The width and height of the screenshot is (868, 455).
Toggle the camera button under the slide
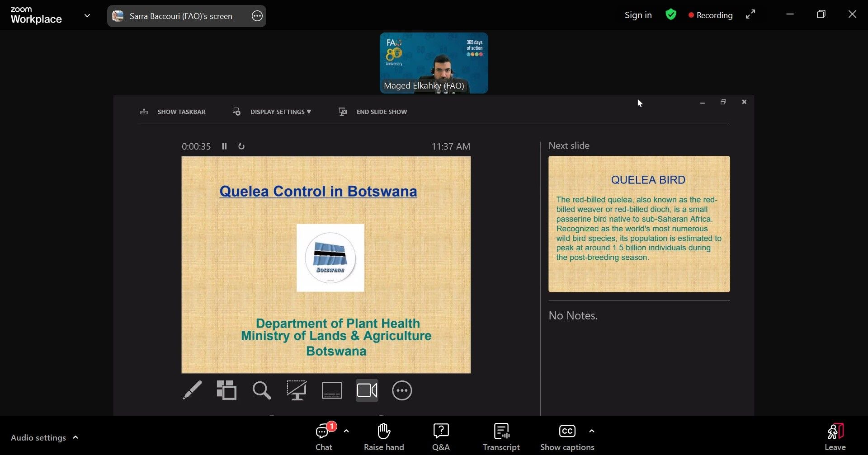pos(367,390)
